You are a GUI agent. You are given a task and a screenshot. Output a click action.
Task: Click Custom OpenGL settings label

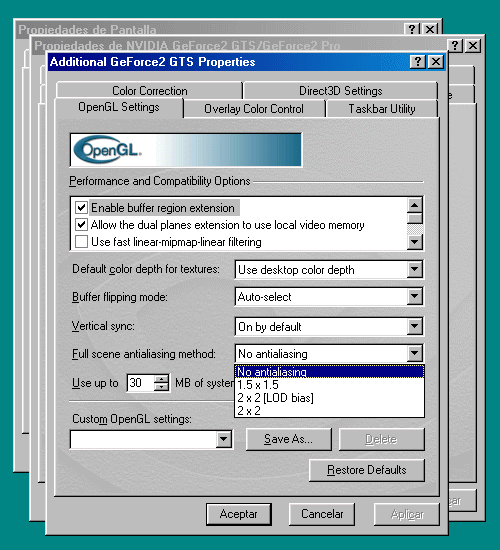[x=132, y=419]
